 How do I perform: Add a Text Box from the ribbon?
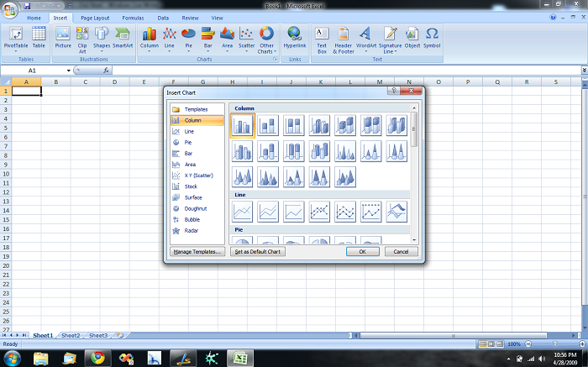click(x=322, y=39)
